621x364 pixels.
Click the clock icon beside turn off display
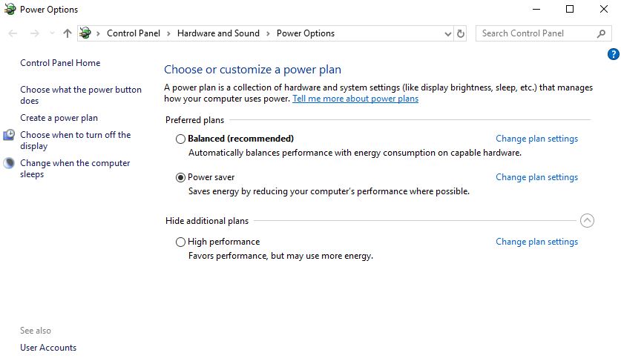coord(9,135)
